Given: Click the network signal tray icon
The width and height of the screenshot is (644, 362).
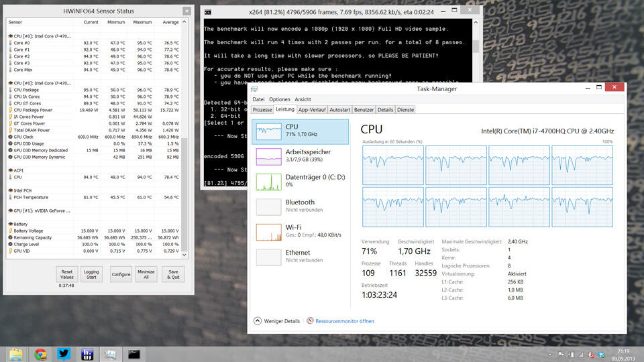Looking at the screenshot, I should [581, 355].
